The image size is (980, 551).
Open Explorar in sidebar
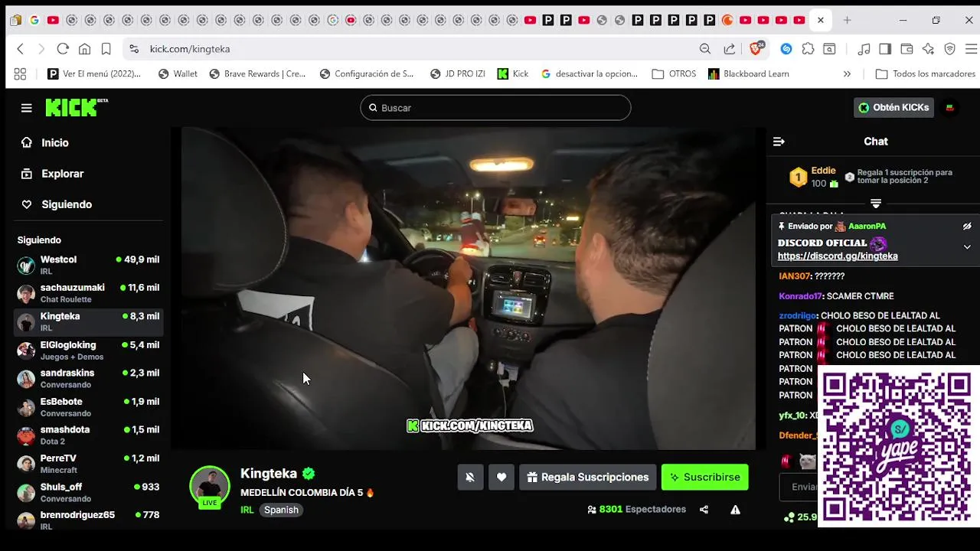coord(52,174)
